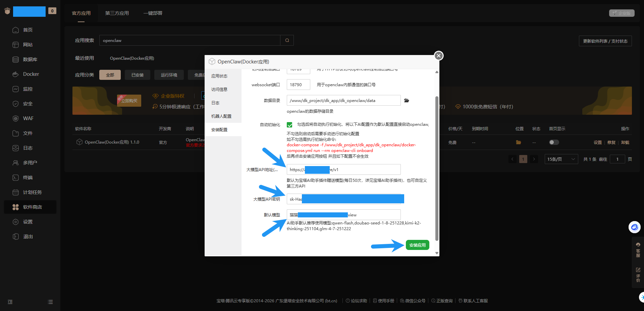Viewport: 644px width, 311px height.
Task: Uncheck the auto-initialize checkbox
Action: pos(289,125)
